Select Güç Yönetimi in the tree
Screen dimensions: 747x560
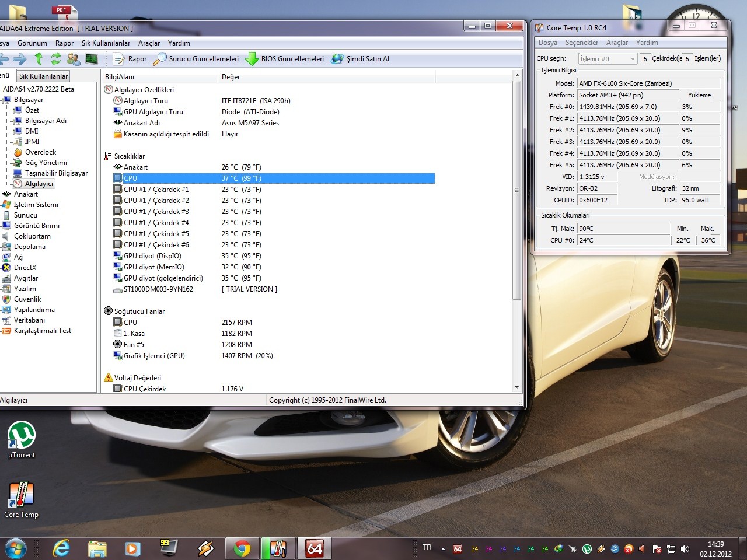(x=46, y=163)
